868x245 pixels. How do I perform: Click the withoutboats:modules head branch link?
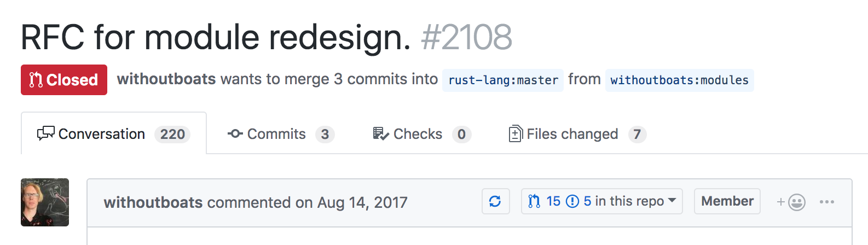(x=679, y=80)
